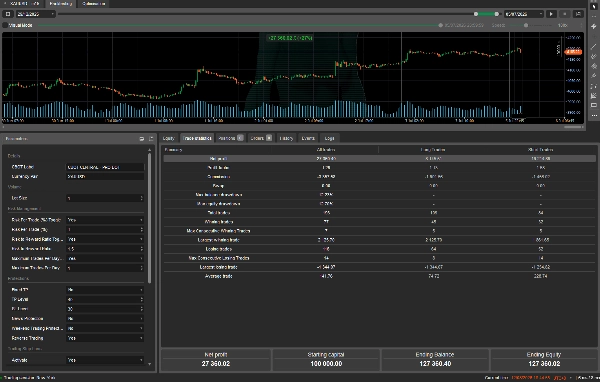Click the orange current price label on chart
This screenshot has height=382, width=600.
pos(573,52)
